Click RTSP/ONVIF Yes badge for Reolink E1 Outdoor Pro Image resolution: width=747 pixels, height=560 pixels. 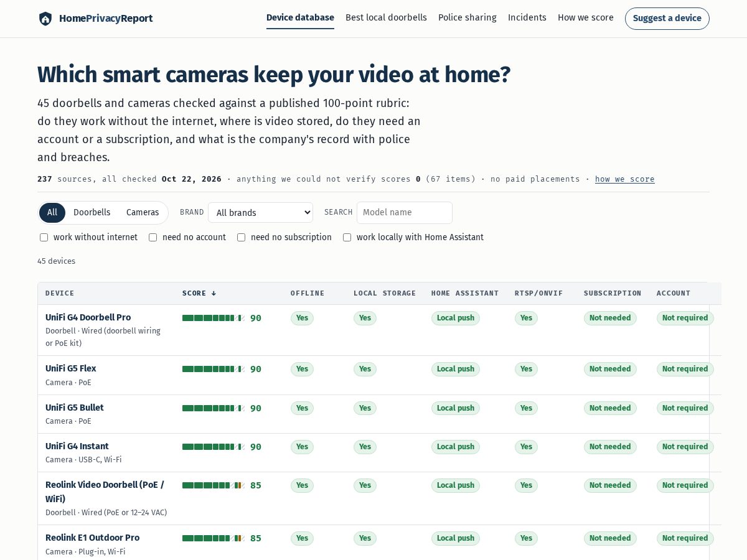[526, 538]
